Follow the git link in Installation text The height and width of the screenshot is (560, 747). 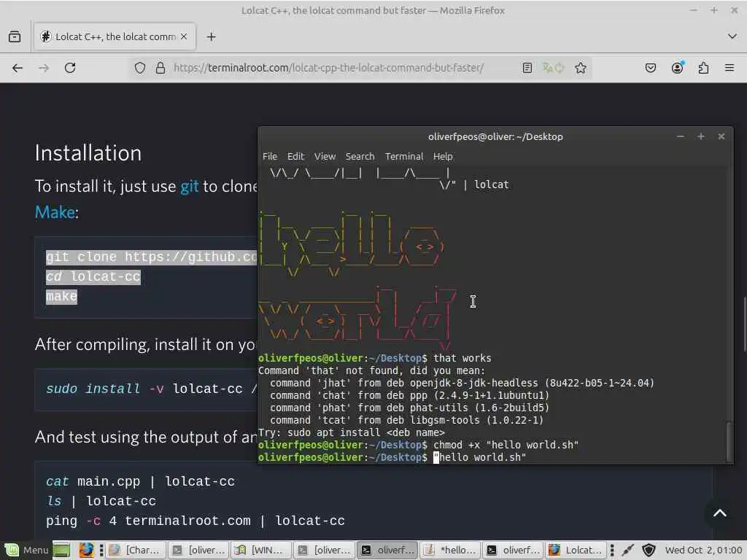click(189, 186)
